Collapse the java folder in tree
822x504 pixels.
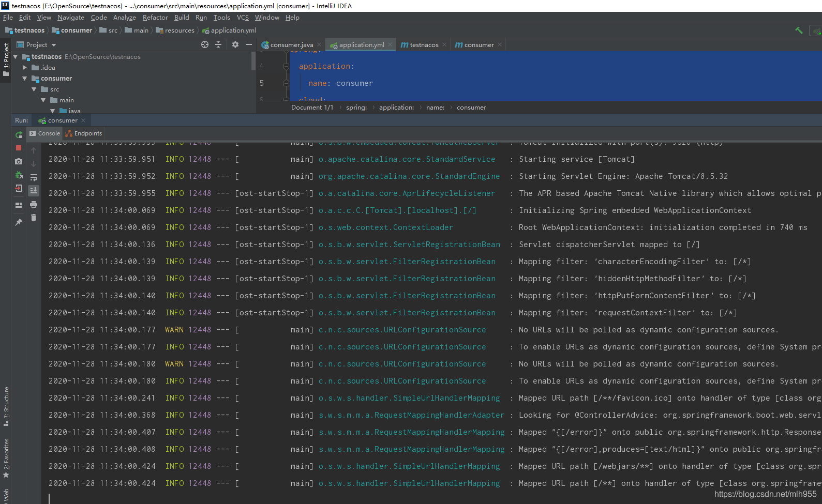click(52, 111)
